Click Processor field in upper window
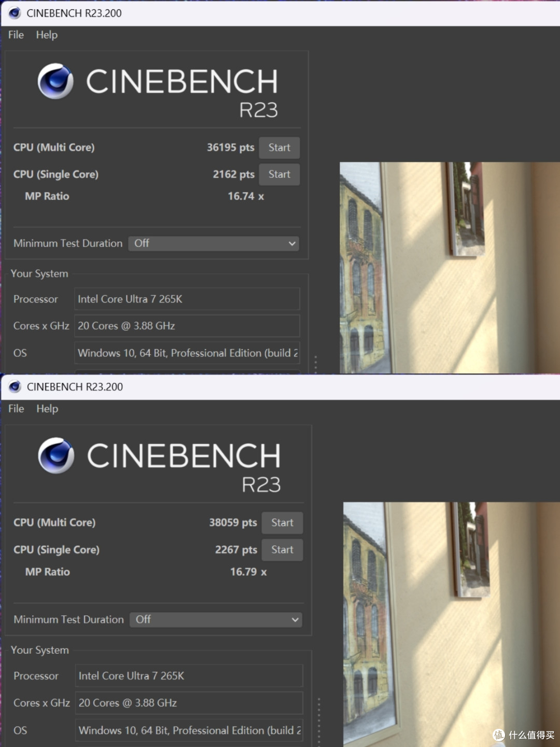The image size is (560, 747). (x=187, y=299)
